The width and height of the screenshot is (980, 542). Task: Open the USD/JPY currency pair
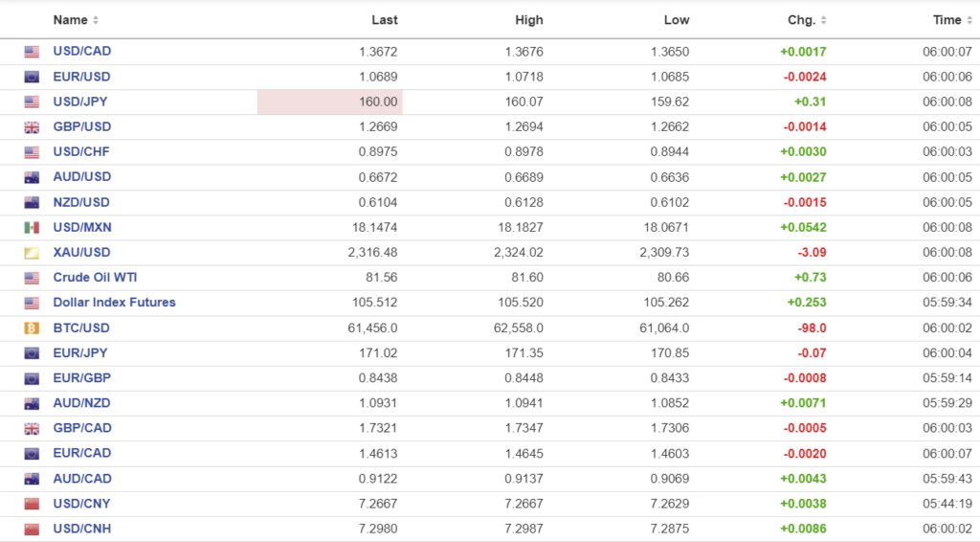(81, 102)
